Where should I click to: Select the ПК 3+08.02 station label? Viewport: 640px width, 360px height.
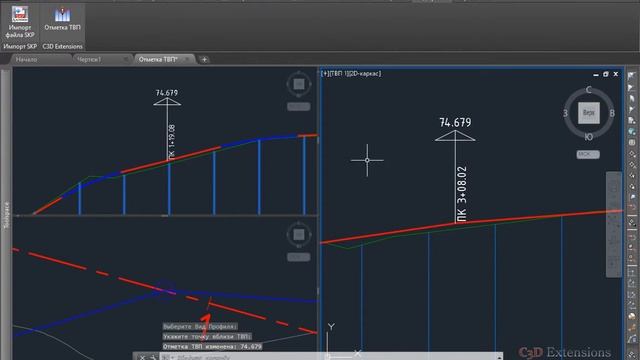[x=462, y=193]
